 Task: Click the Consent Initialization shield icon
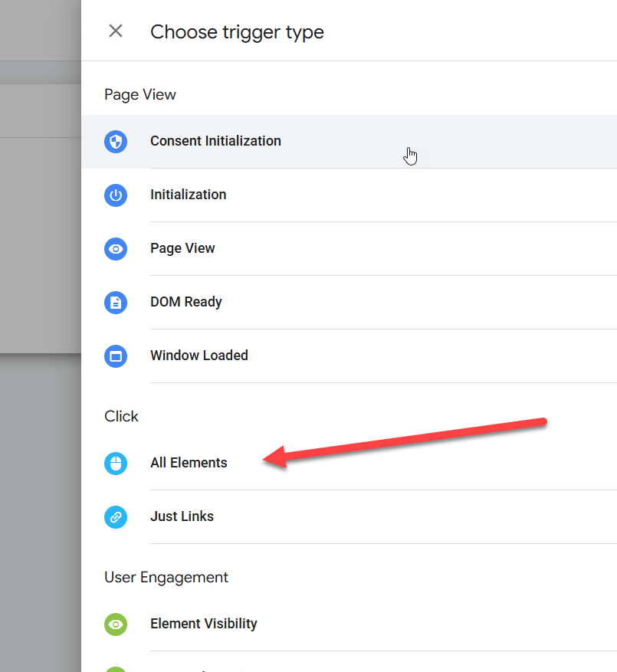(116, 141)
